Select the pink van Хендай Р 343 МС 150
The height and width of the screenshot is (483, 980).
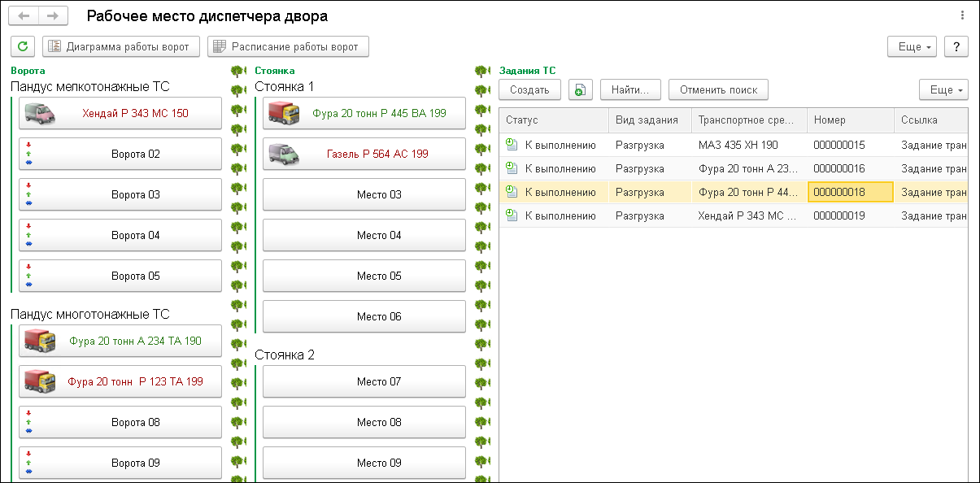tap(40, 113)
